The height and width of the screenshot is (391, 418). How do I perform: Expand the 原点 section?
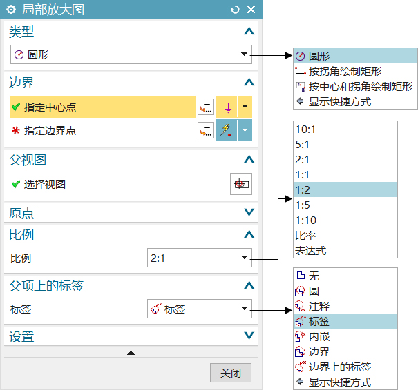click(249, 212)
